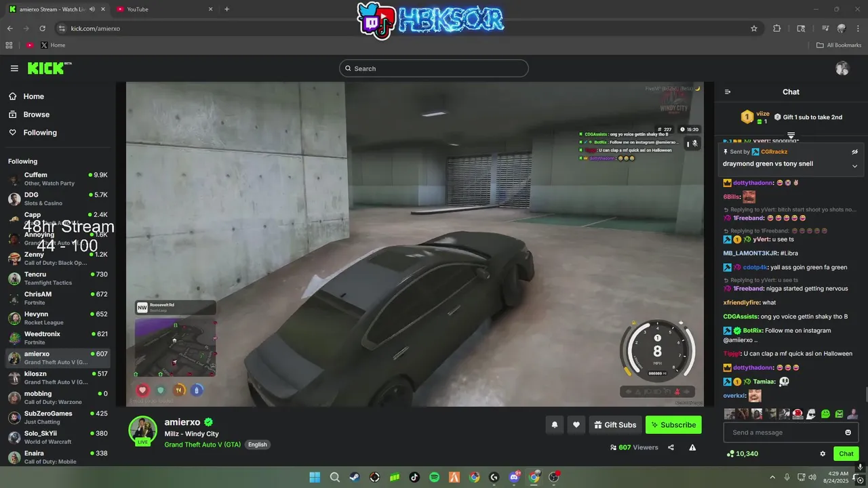
Task: Open the emoji picker in the message box
Action: 848,432
